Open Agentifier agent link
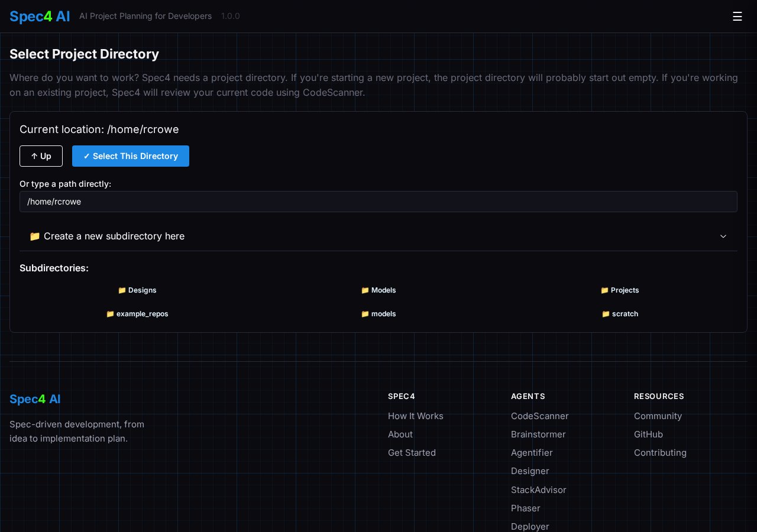The width and height of the screenshot is (757, 532). (x=532, y=453)
